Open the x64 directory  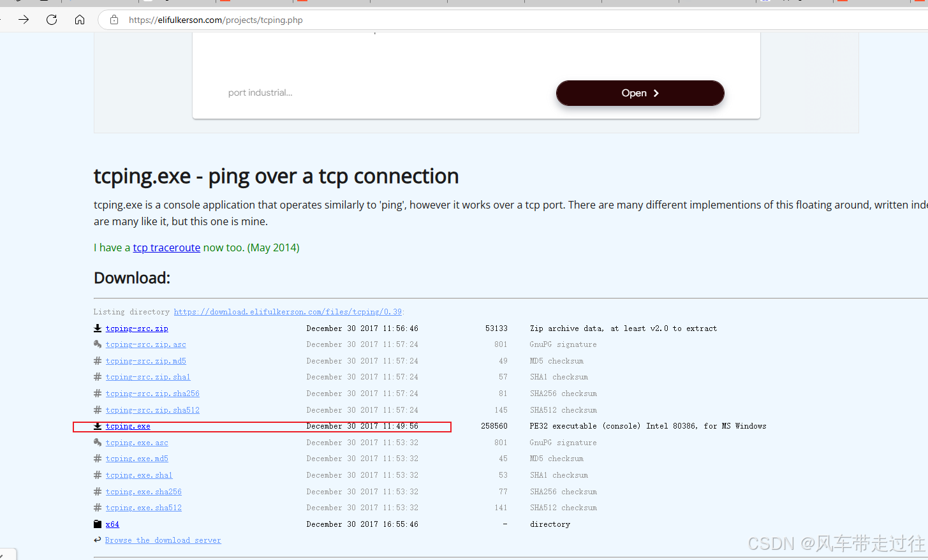tap(112, 524)
